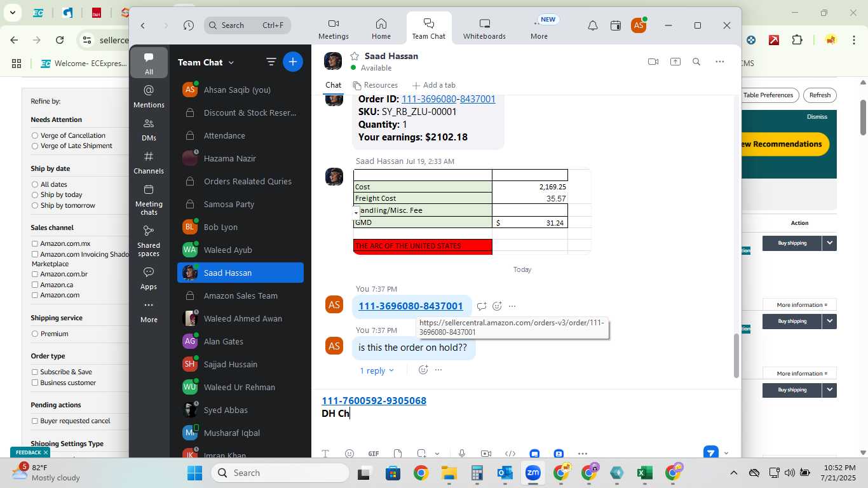Switch to the Home tab

[381, 29]
